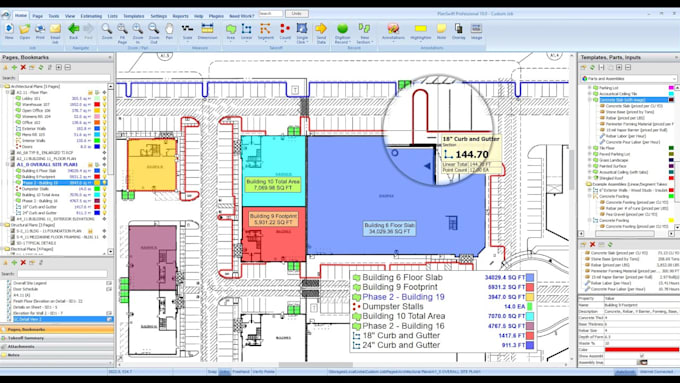680x383 pixels.
Task: Toggle the lightbulb for Lobby 101
Action: (x=104, y=98)
